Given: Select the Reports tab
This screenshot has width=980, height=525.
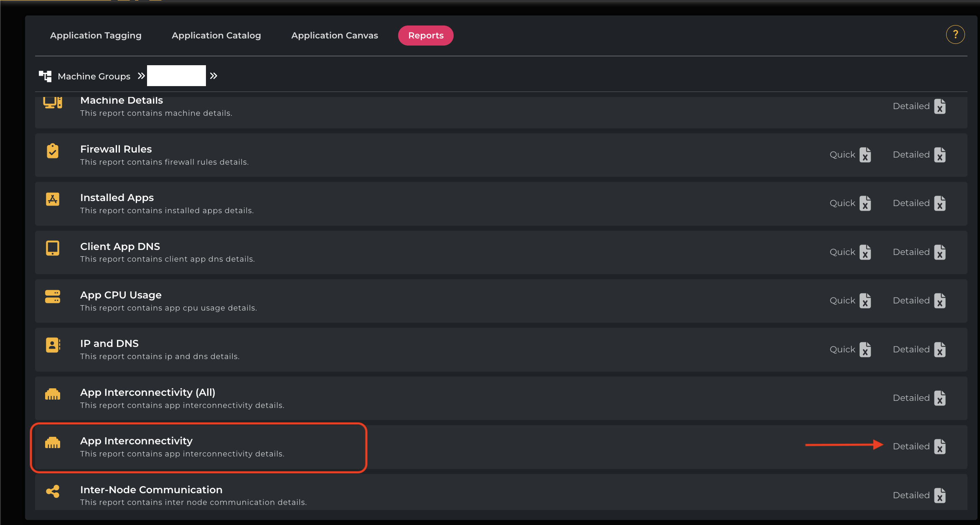Looking at the screenshot, I should click(x=425, y=36).
